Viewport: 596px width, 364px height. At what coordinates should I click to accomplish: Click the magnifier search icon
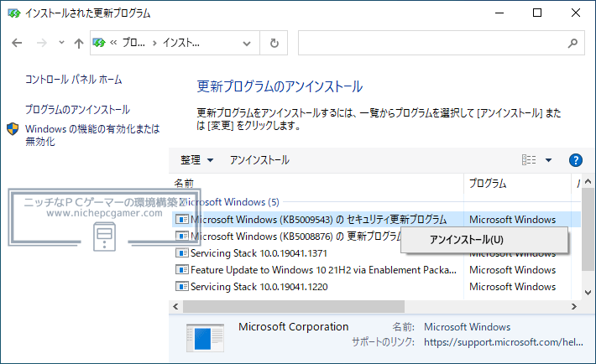pyautogui.click(x=572, y=44)
